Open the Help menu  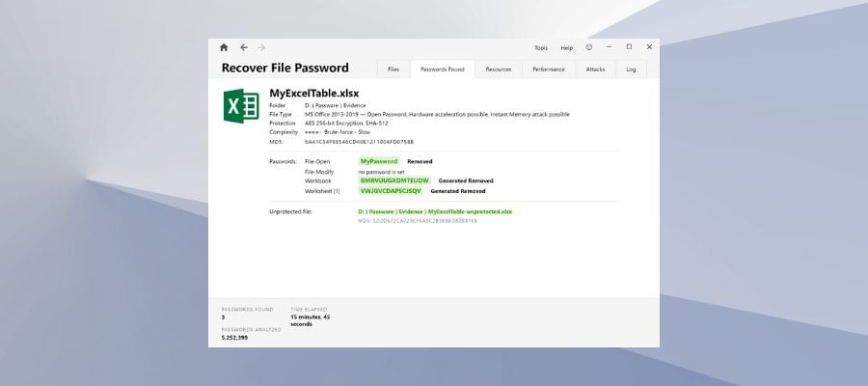pos(567,48)
